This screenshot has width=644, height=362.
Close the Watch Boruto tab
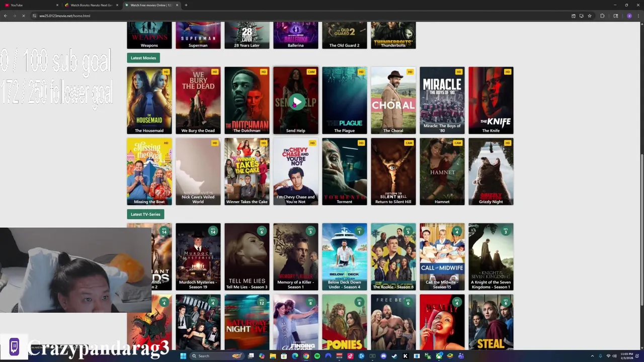pyautogui.click(x=117, y=5)
